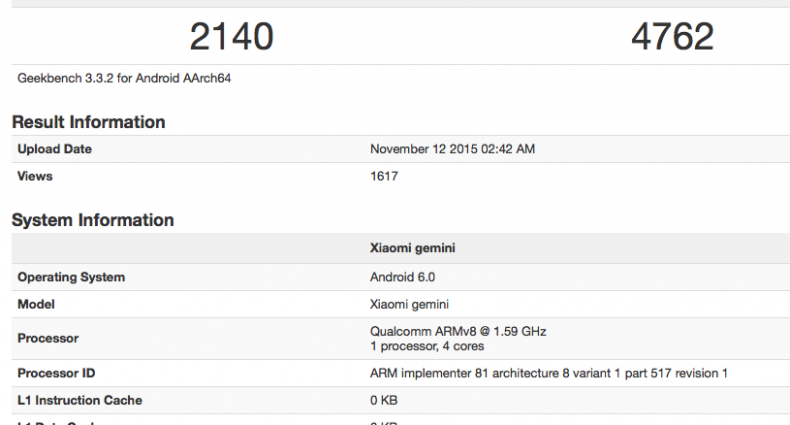
Task: Click the Processor ID row label
Action: (x=58, y=373)
